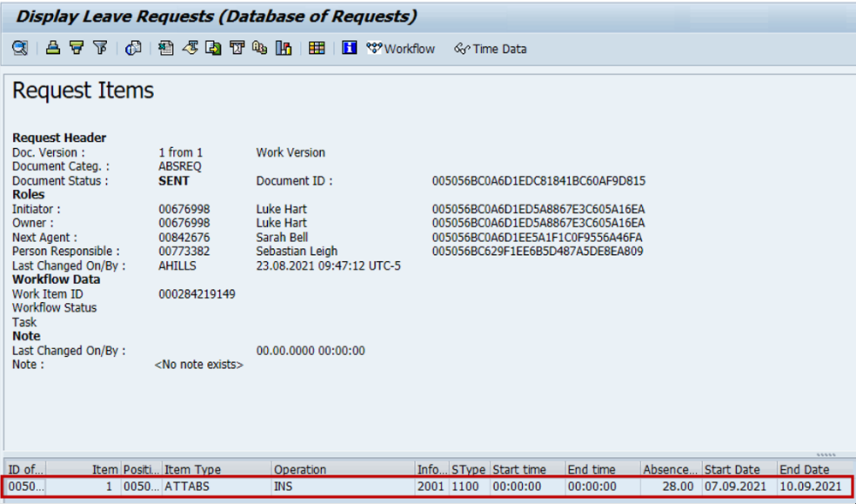Select the Start Date column header
Screen dimensions: 856x504
[x=740, y=469]
